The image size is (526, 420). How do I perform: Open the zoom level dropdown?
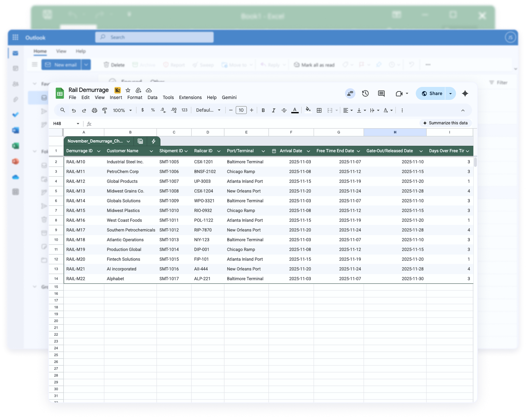click(122, 110)
